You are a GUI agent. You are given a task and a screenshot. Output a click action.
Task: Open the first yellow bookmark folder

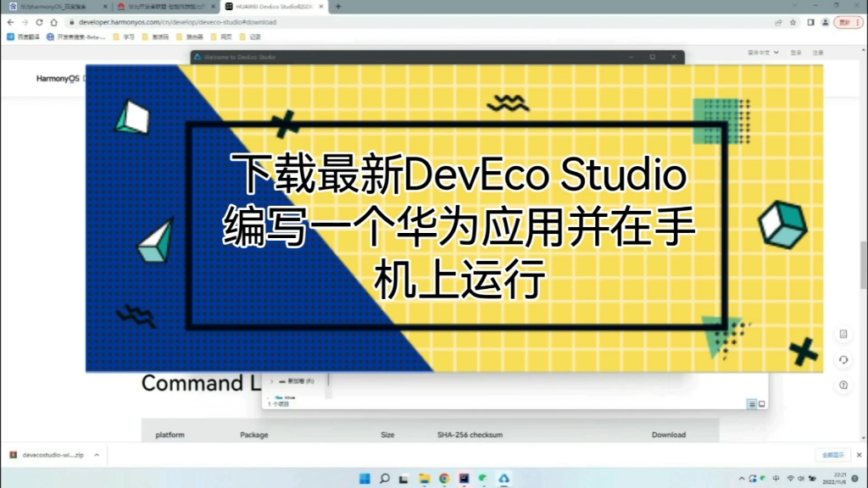124,36
